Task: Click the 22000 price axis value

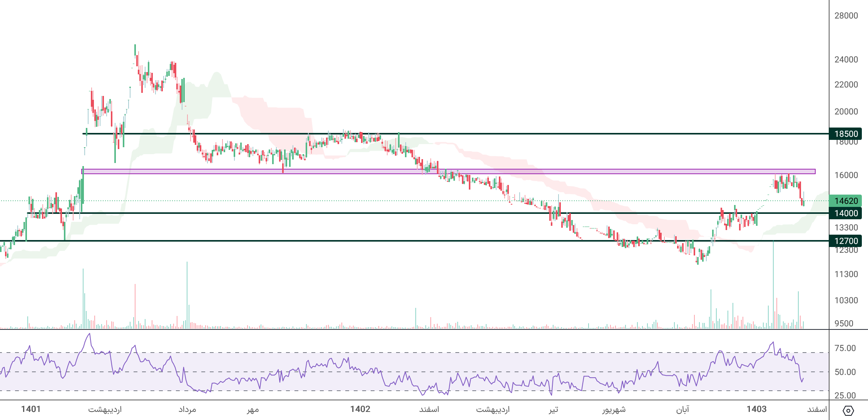Action: click(846, 84)
